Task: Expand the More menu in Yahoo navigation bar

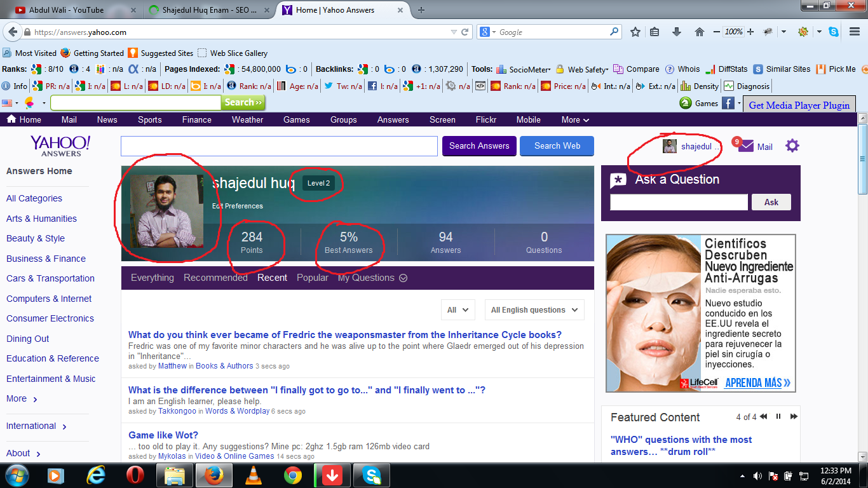Action: pos(575,119)
